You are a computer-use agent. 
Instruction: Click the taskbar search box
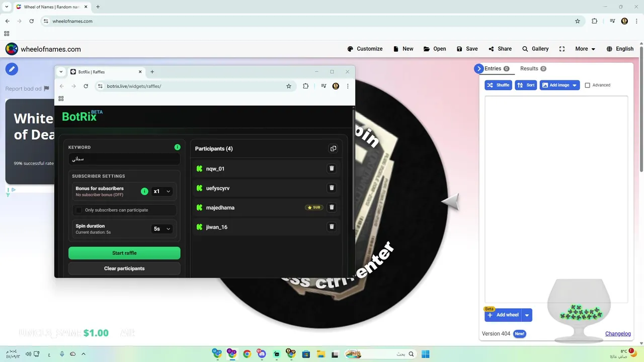pyautogui.click(x=380, y=354)
